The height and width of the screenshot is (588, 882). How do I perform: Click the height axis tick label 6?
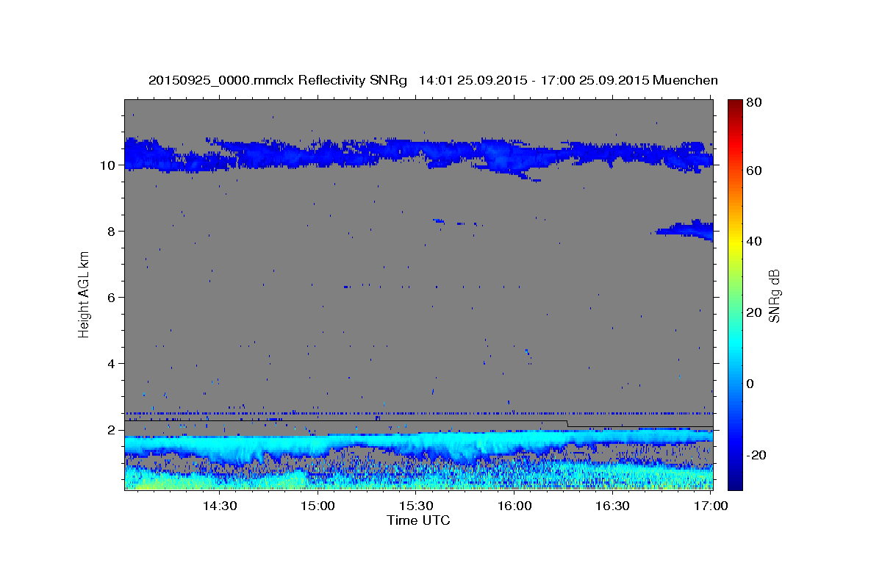tap(112, 298)
